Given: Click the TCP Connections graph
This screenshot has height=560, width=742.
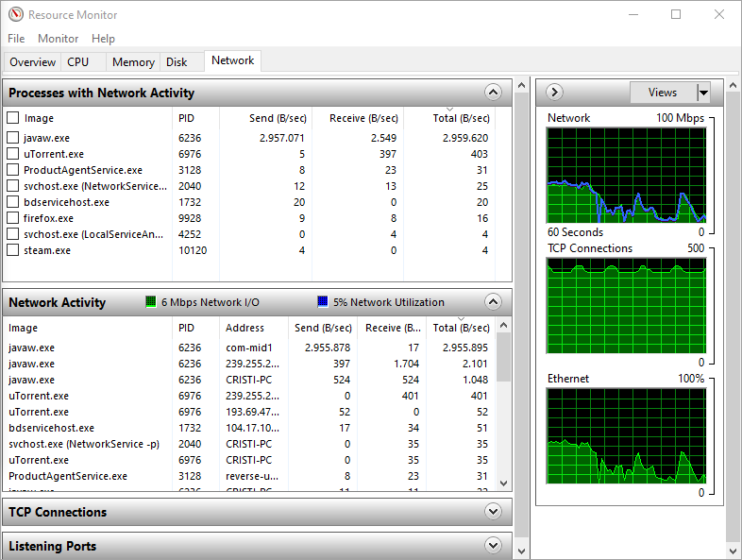Looking at the screenshot, I should pyautogui.click(x=626, y=306).
